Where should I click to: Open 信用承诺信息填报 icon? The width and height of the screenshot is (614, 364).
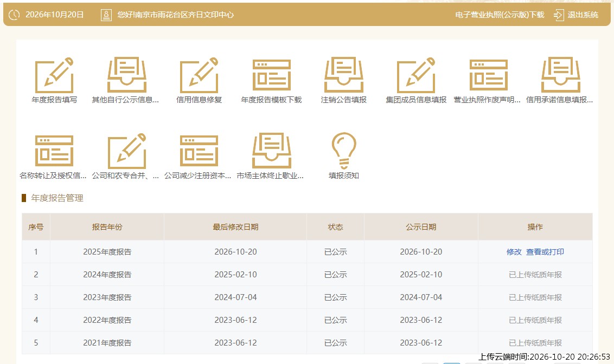click(561, 75)
